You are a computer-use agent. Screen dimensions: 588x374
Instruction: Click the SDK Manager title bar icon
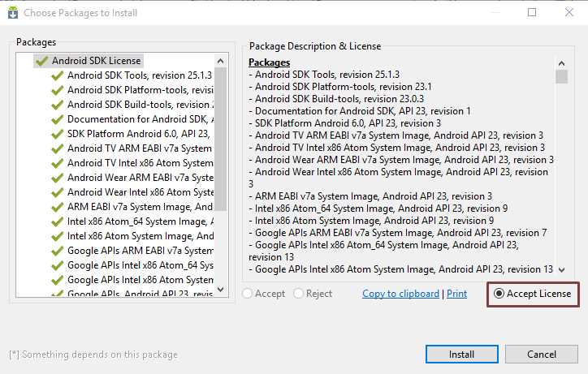click(x=13, y=12)
